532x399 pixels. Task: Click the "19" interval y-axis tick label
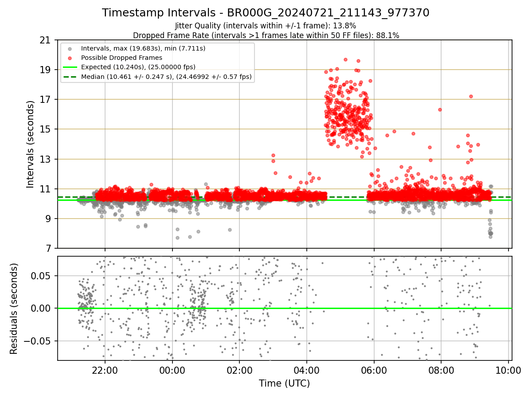pos(45,70)
